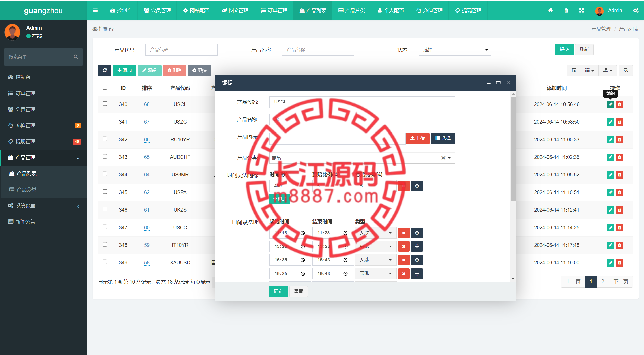Check the select-all header checkbox
This screenshot has height=355, width=644.
click(x=105, y=87)
